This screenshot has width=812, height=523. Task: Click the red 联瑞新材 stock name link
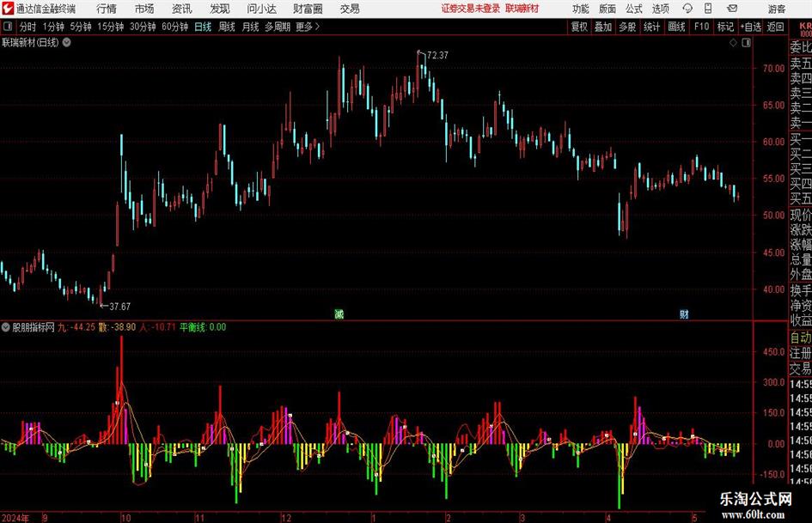(522, 9)
